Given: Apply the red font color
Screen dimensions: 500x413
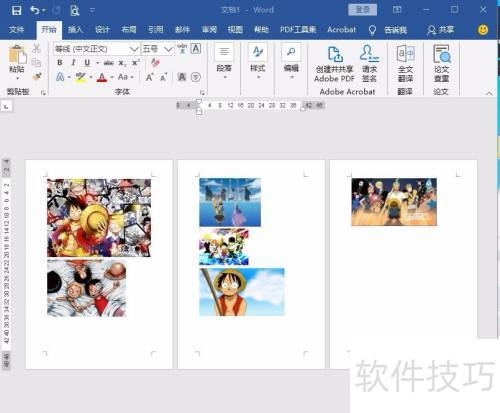Looking at the screenshot, I should [x=102, y=77].
